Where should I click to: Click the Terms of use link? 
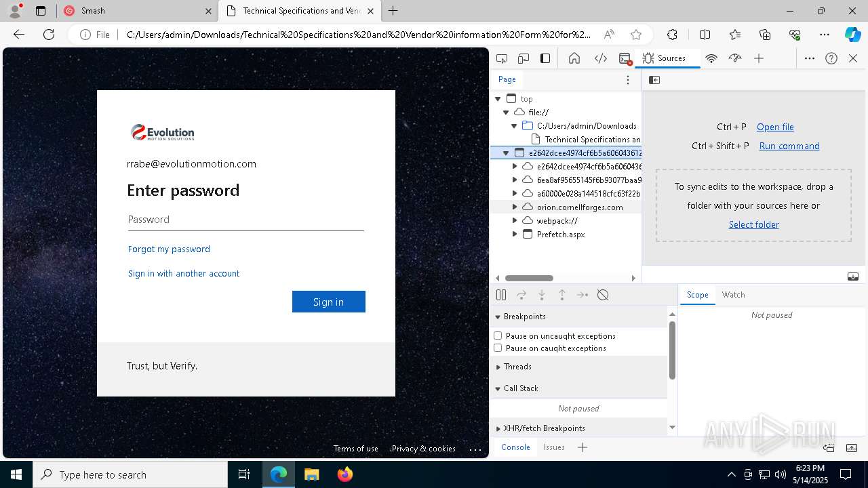(x=355, y=449)
